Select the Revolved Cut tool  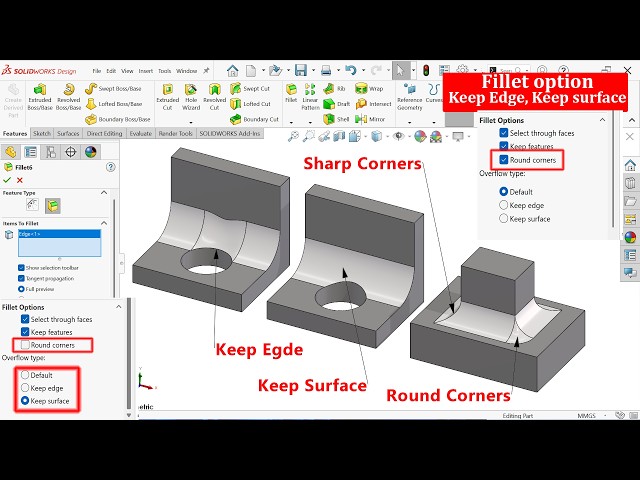point(214,97)
